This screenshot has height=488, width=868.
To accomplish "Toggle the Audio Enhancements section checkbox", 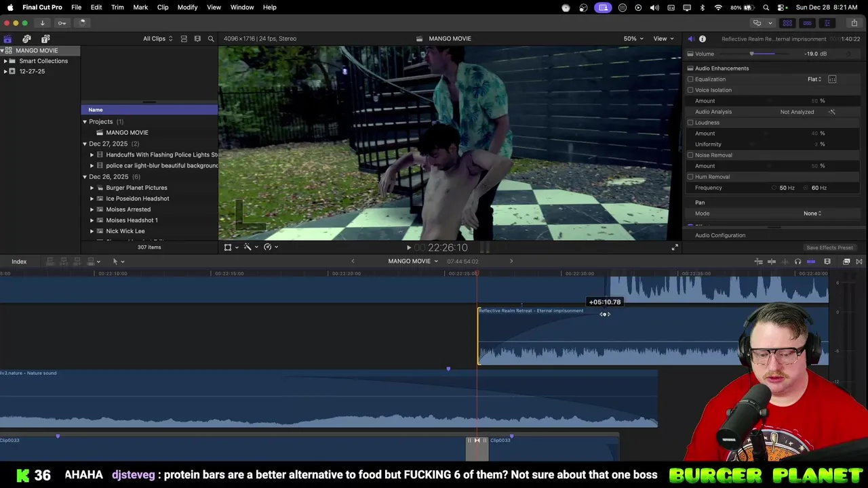I will [690, 68].
